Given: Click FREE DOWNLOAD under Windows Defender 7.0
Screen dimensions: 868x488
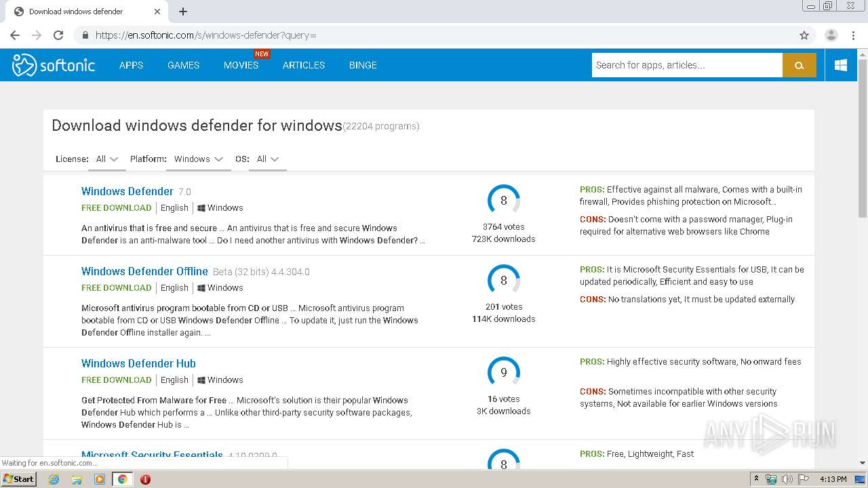Looking at the screenshot, I should tap(117, 208).
